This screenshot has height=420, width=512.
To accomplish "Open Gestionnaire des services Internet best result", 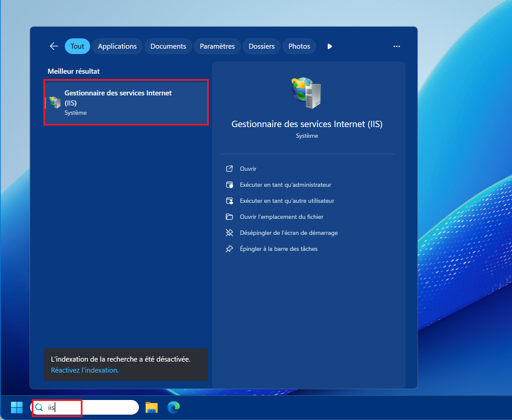I will click(x=126, y=102).
